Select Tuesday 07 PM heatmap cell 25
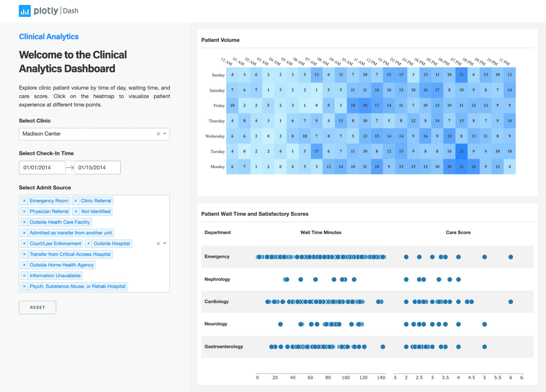Image resolution: width=546 pixels, height=392 pixels. 461,151
